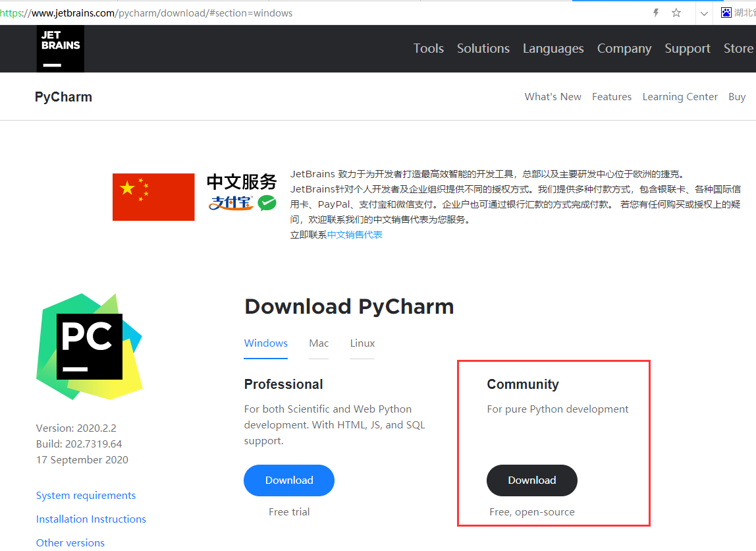Image resolution: width=756 pixels, height=551 pixels.
Task: Click the WeChat green check icon
Action: click(267, 203)
